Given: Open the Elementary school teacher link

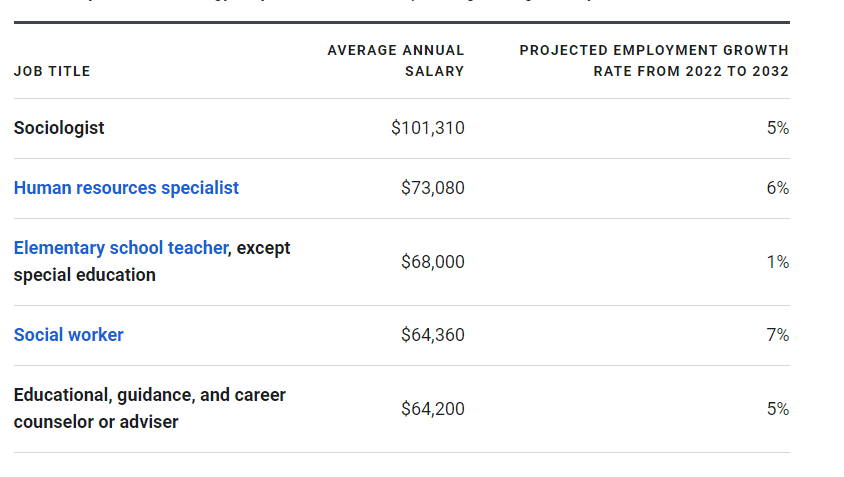Looking at the screenshot, I should 121,248.
